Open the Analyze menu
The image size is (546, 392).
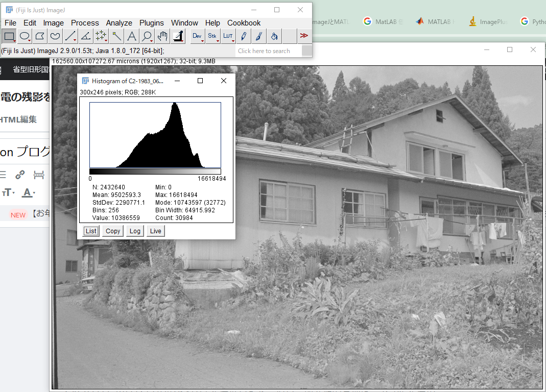[x=119, y=23]
